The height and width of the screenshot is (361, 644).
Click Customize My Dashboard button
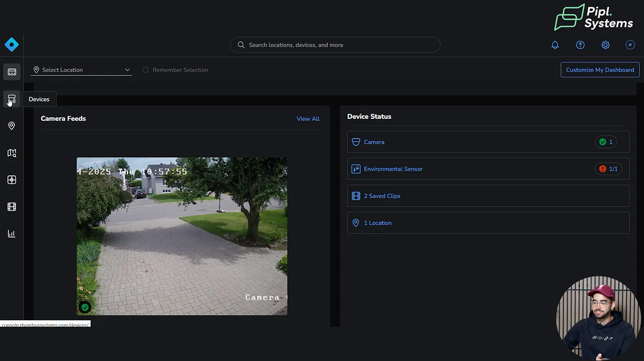600,70
